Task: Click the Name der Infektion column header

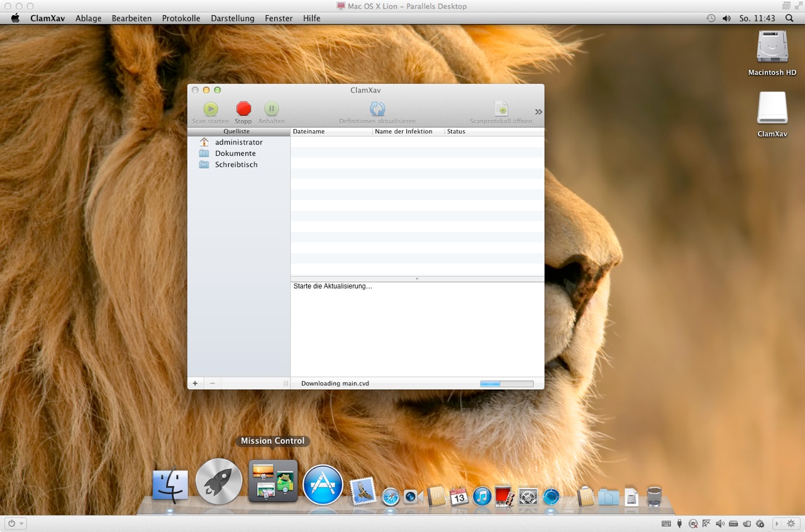Action: 409,131
